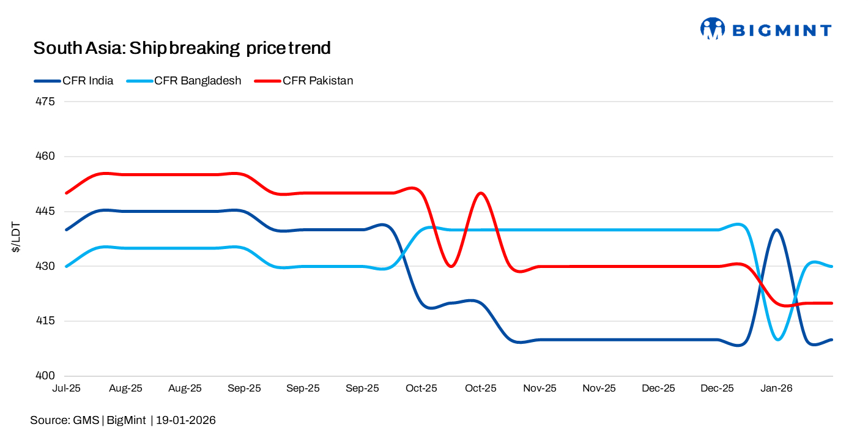This screenshot has height=435, width=868.
Task: Toggle the CFR India legend entry
Action: 87,81
